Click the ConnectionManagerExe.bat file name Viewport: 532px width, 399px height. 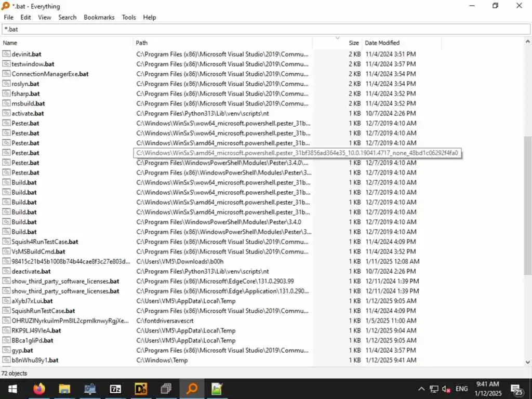click(x=50, y=74)
